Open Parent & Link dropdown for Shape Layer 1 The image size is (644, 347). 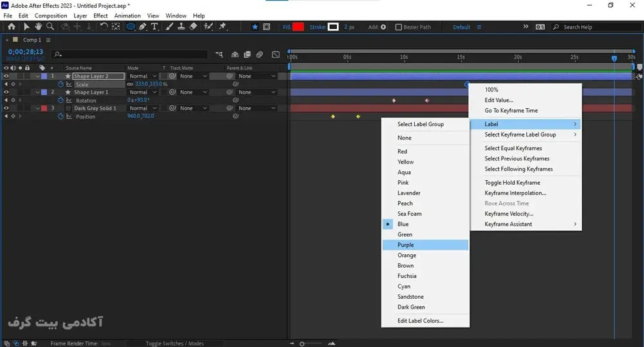pos(257,92)
